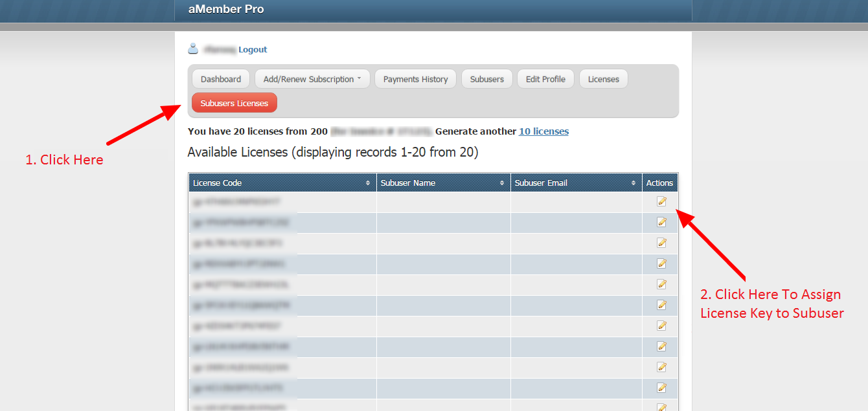This screenshot has width=868, height=411.
Task: Open the Edit Profile tab
Action: tap(545, 78)
